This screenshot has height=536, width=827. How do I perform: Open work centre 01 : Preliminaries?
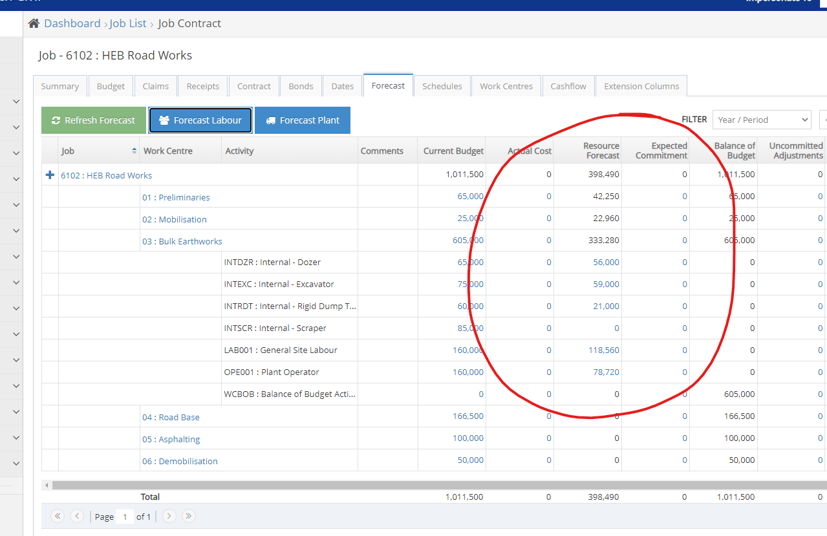click(x=176, y=197)
